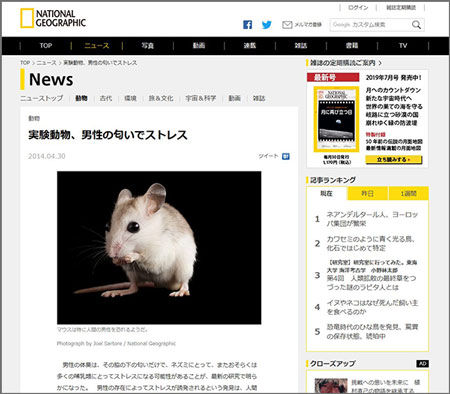Click the headline 実験動物、男性の匂いでストレス
Viewport: 450px width, 394px height.
pyautogui.click(x=108, y=135)
